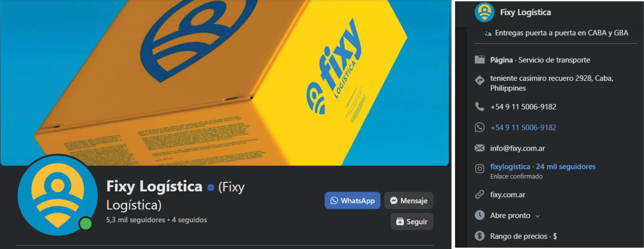The image size is (644, 249).
Task: Expand the Abre pronto hours chevron
Action: [x=537, y=216]
